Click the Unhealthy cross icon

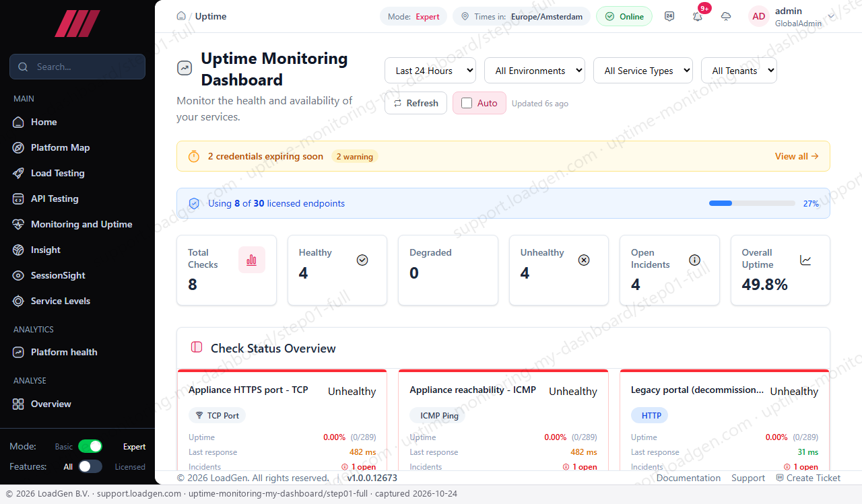pyautogui.click(x=584, y=260)
